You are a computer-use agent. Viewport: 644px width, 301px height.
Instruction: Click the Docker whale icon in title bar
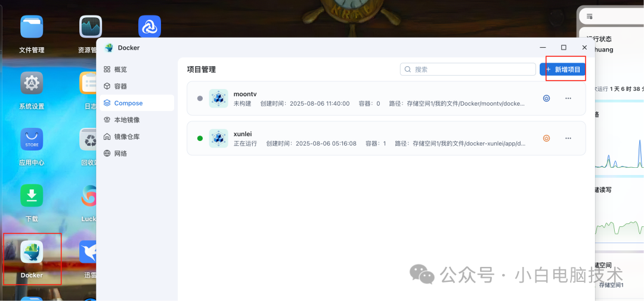pos(109,48)
